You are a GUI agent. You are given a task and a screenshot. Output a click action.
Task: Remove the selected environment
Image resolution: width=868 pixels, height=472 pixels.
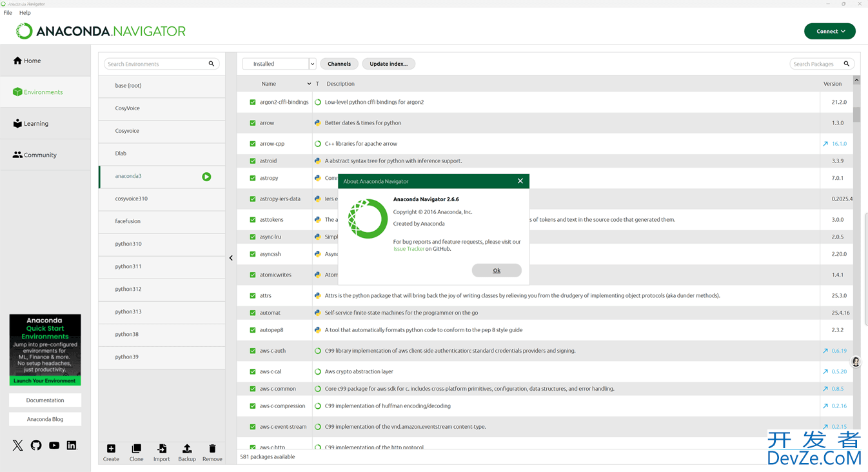coord(212,453)
